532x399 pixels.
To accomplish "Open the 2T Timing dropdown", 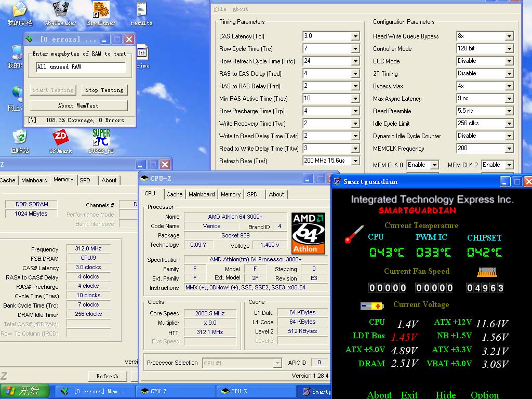I will [509, 74].
